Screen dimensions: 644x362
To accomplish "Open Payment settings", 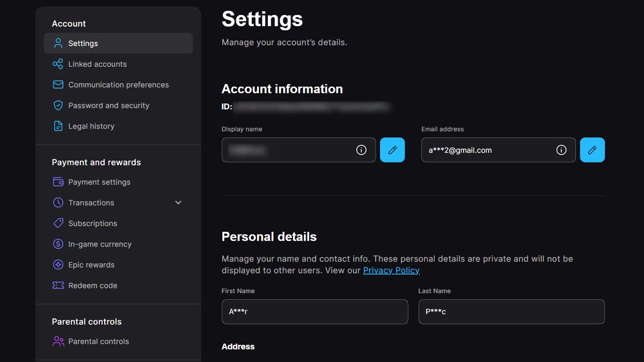I will coord(118,182).
